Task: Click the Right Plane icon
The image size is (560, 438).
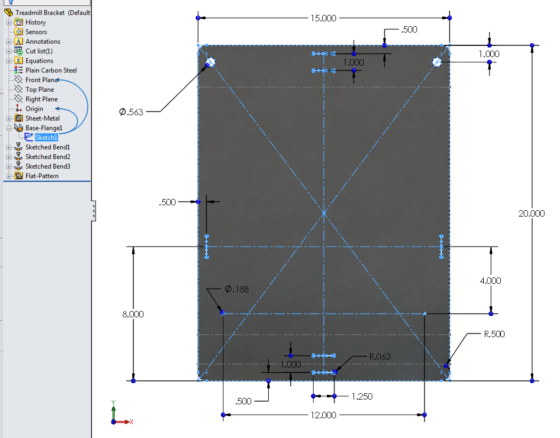Action: (x=19, y=99)
